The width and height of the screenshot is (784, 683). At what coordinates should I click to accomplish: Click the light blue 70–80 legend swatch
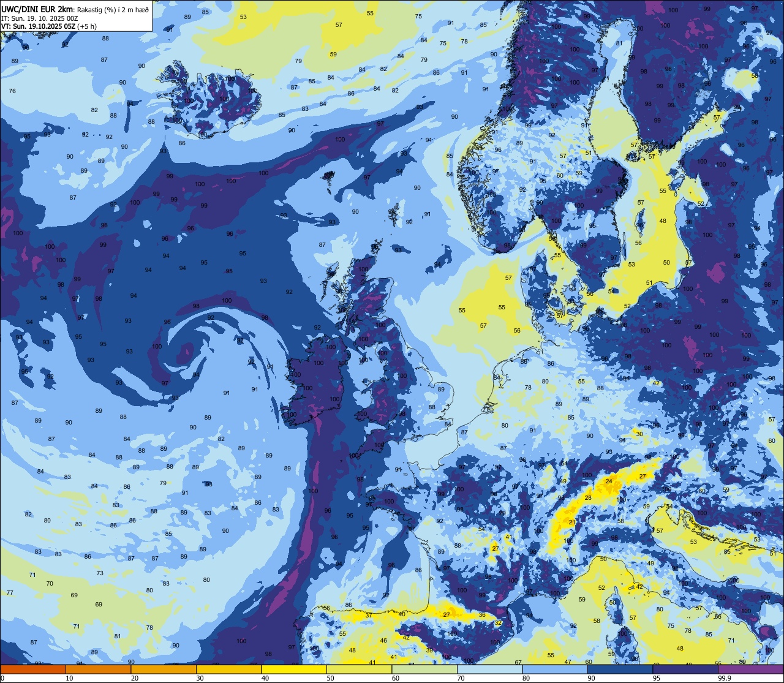click(x=489, y=669)
